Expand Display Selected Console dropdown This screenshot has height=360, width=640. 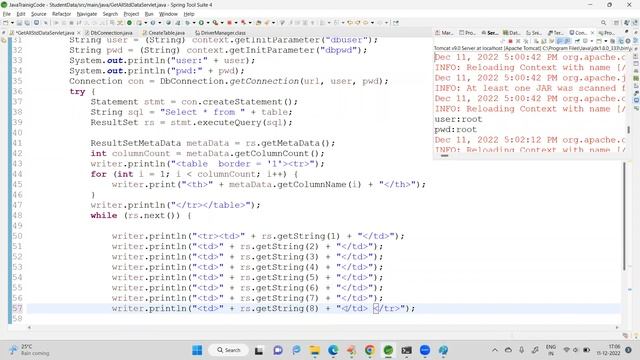click(592, 41)
